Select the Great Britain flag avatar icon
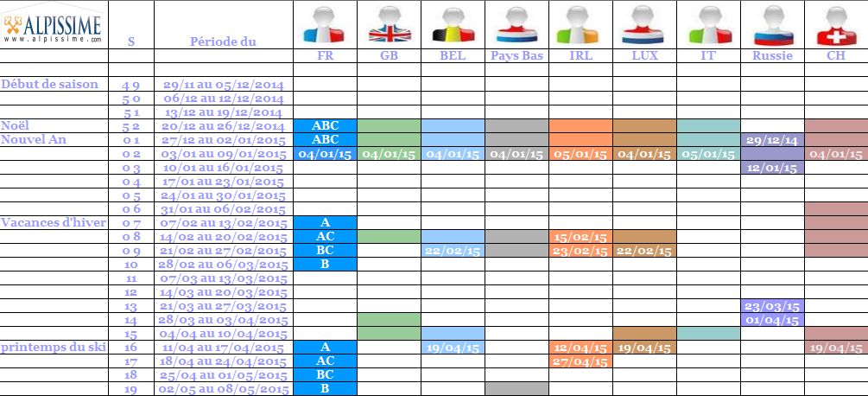Screen dimensions: 868x396 [x=390, y=26]
